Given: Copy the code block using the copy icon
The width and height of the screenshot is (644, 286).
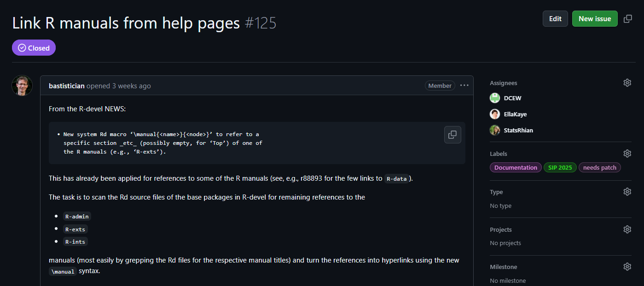Looking at the screenshot, I should point(453,135).
